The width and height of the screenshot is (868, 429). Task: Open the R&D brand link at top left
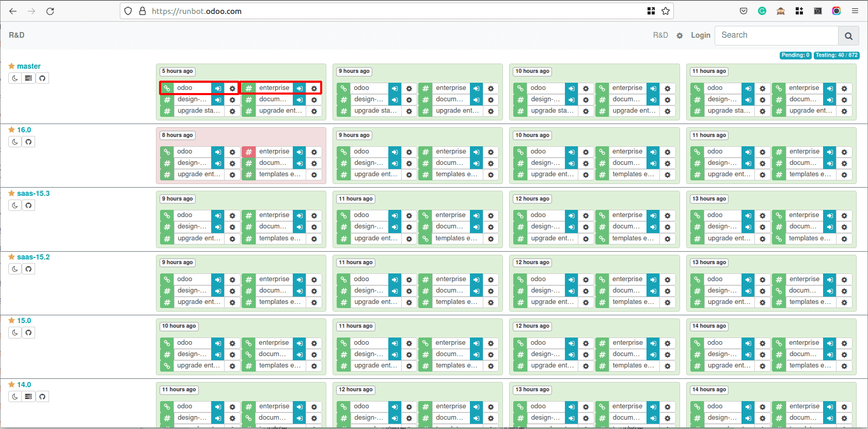17,35
